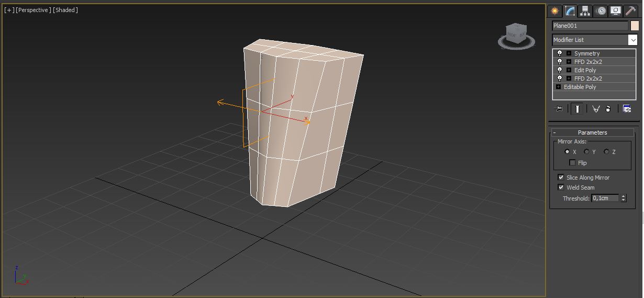Click the Plane001 object color swatch
The width and height of the screenshot is (644, 298).
[635, 26]
